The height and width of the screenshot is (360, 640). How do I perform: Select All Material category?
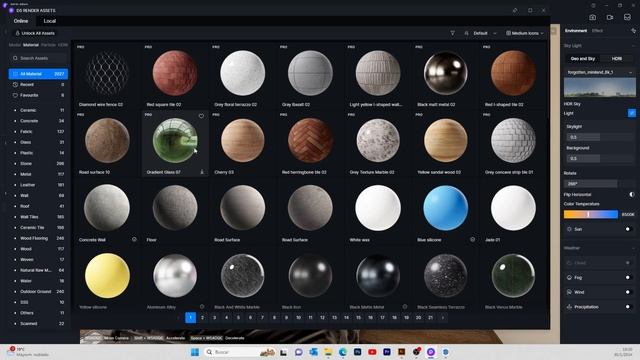point(38,74)
